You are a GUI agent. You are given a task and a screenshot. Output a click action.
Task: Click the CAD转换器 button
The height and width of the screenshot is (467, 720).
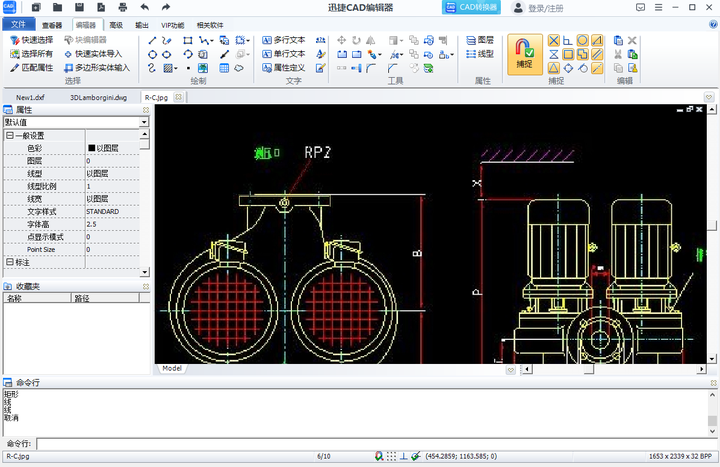[x=472, y=8]
